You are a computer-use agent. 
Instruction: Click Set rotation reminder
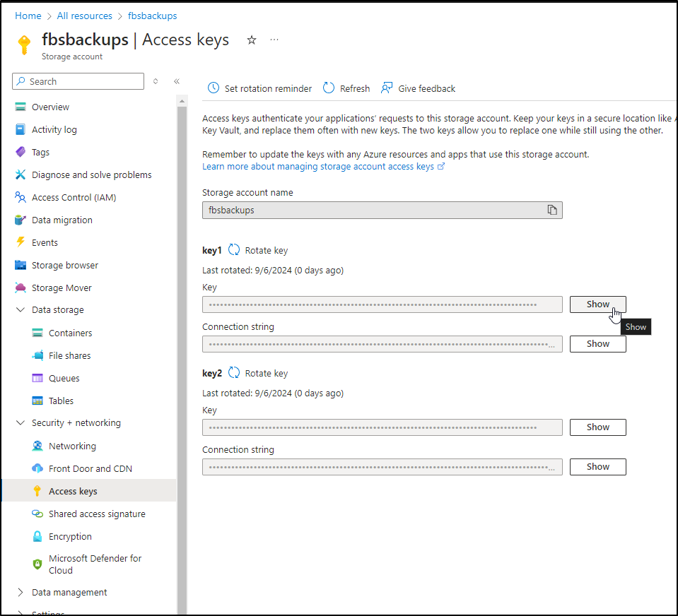(260, 88)
